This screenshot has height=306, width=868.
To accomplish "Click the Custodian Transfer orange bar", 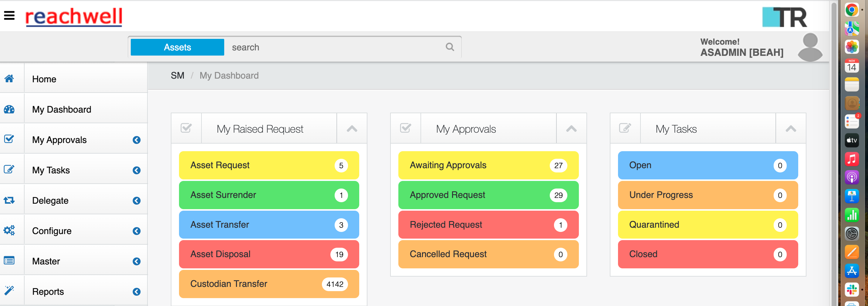I will point(269,284).
